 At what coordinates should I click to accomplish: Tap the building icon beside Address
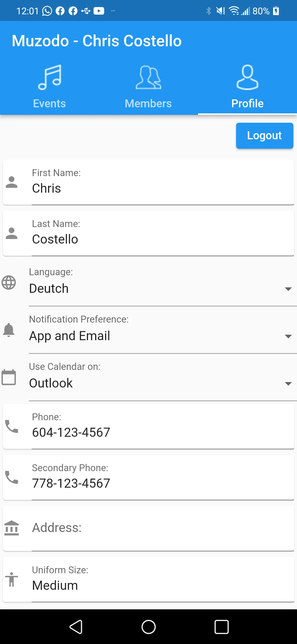(12, 528)
